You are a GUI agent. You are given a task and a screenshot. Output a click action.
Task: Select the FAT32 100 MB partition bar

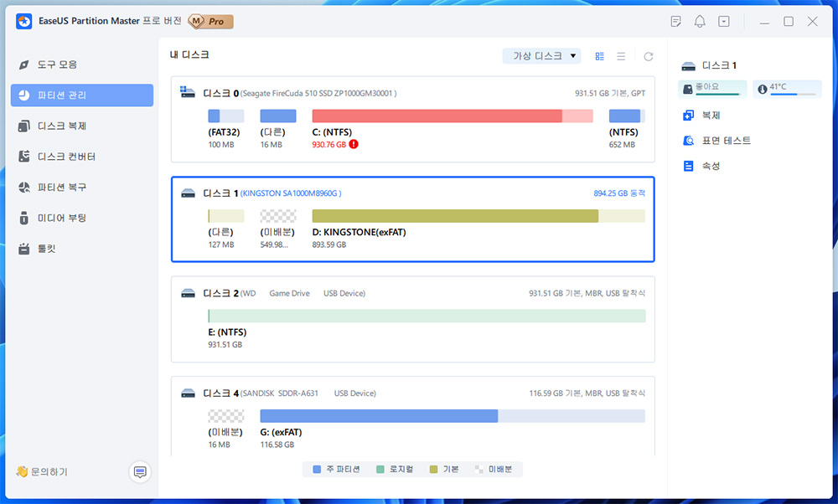pos(226,116)
